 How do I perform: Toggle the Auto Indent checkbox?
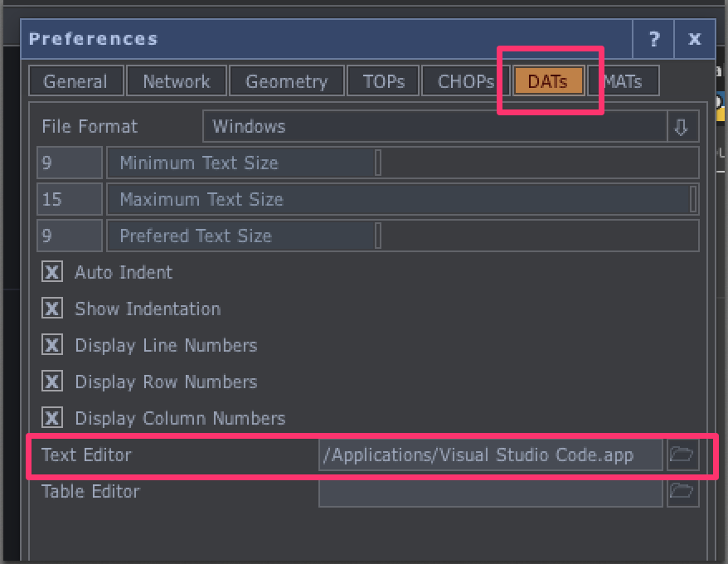pos(52,272)
